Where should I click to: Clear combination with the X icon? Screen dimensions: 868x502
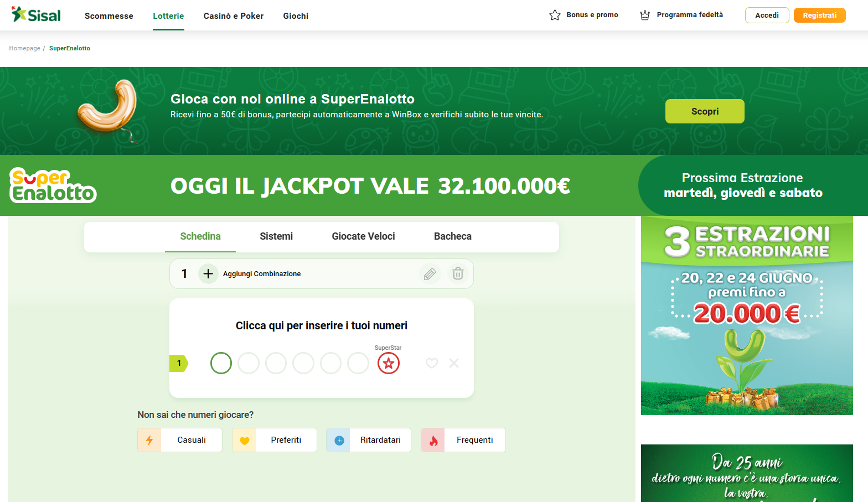(x=454, y=363)
